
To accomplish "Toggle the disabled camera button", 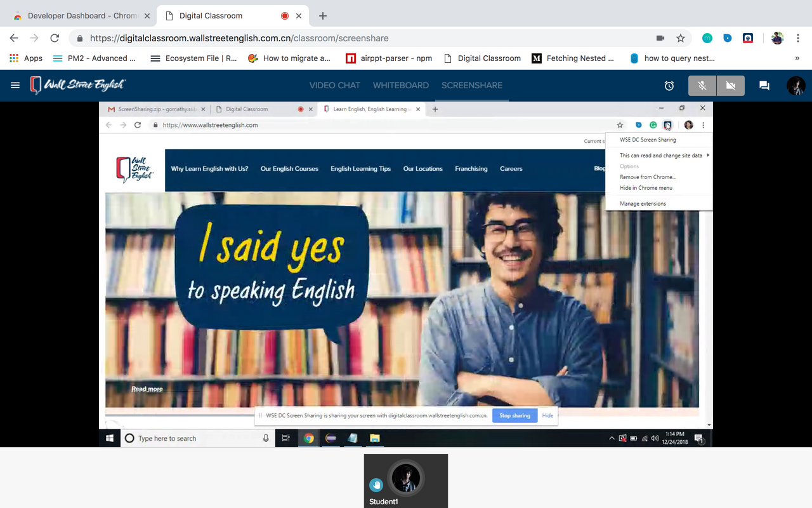I will 730,86.
